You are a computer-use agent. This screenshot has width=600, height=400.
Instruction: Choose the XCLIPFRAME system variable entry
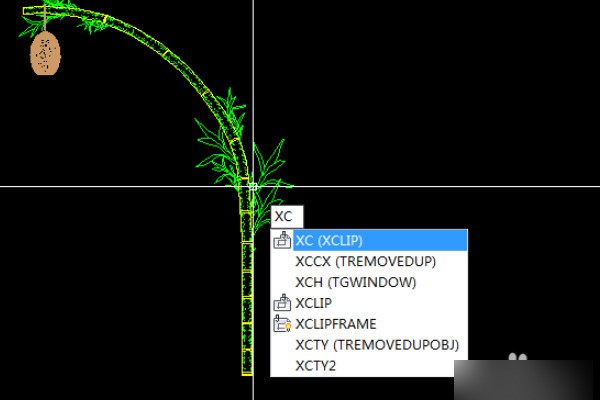coord(335,324)
